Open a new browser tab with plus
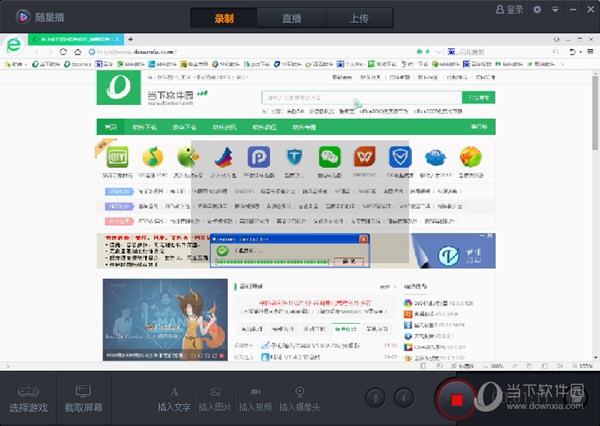The width and height of the screenshot is (600, 426). click(130, 39)
